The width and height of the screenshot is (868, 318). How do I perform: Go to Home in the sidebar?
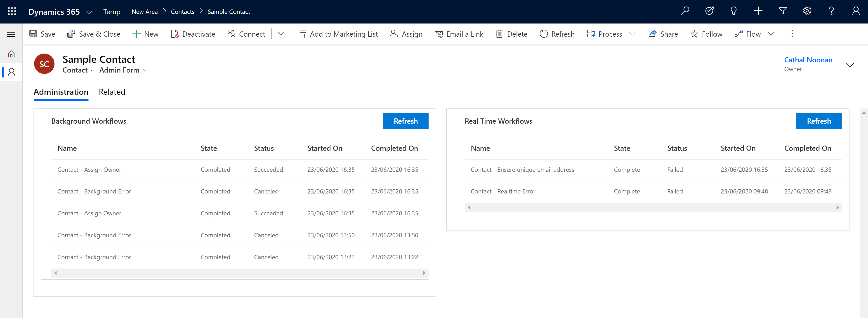coord(11,54)
